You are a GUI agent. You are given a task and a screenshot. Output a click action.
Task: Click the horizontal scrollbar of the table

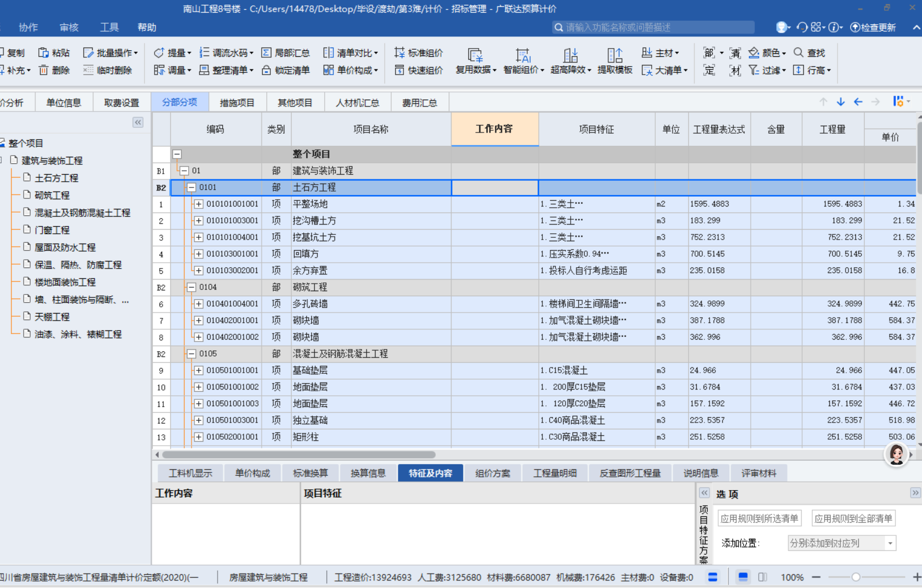click(299, 455)
